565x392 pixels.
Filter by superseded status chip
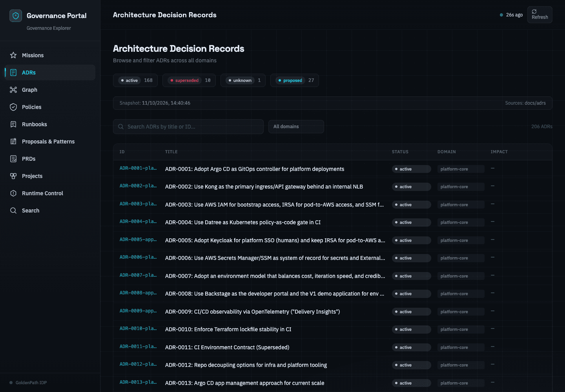pyautogui.click(x=189, y=80)
